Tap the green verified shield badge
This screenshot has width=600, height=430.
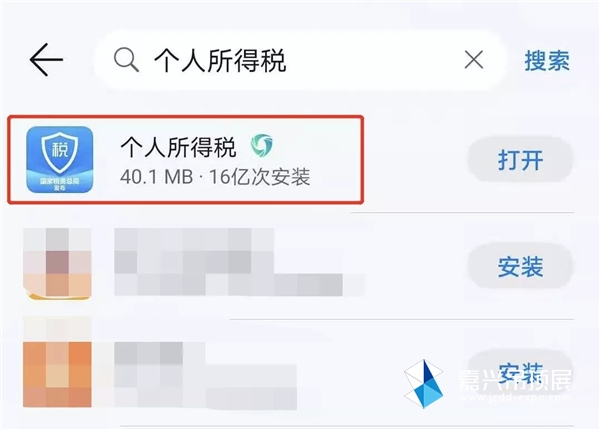[262, 145]
